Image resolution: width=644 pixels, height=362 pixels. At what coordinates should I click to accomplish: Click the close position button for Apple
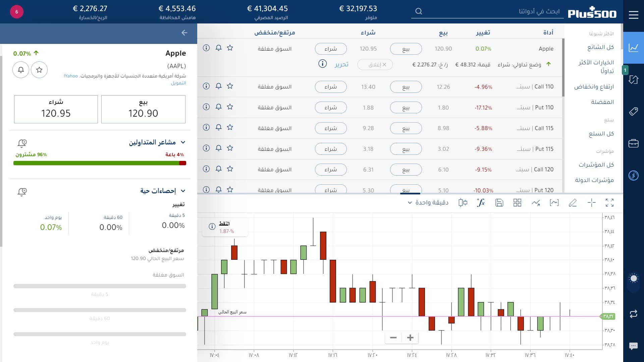click(375, 64)
